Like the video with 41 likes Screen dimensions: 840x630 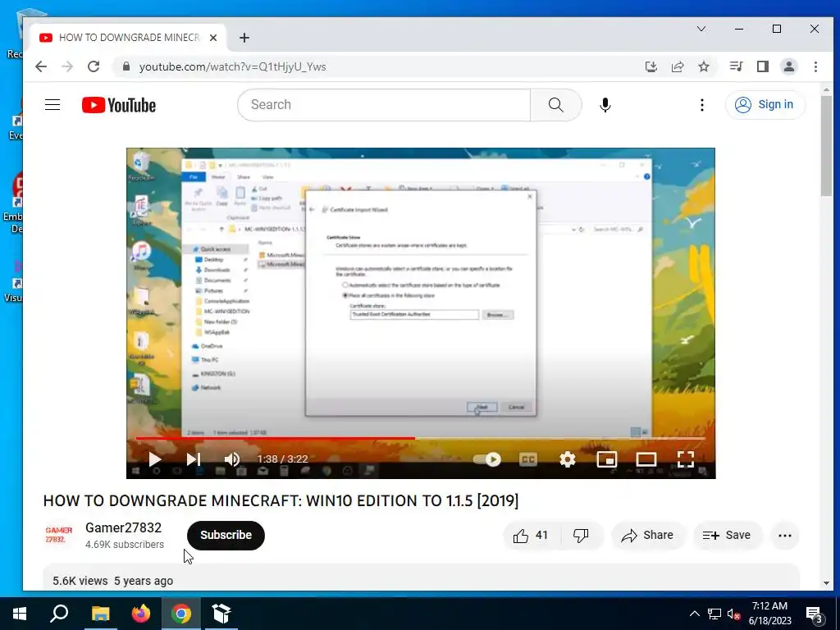point(532,535)
